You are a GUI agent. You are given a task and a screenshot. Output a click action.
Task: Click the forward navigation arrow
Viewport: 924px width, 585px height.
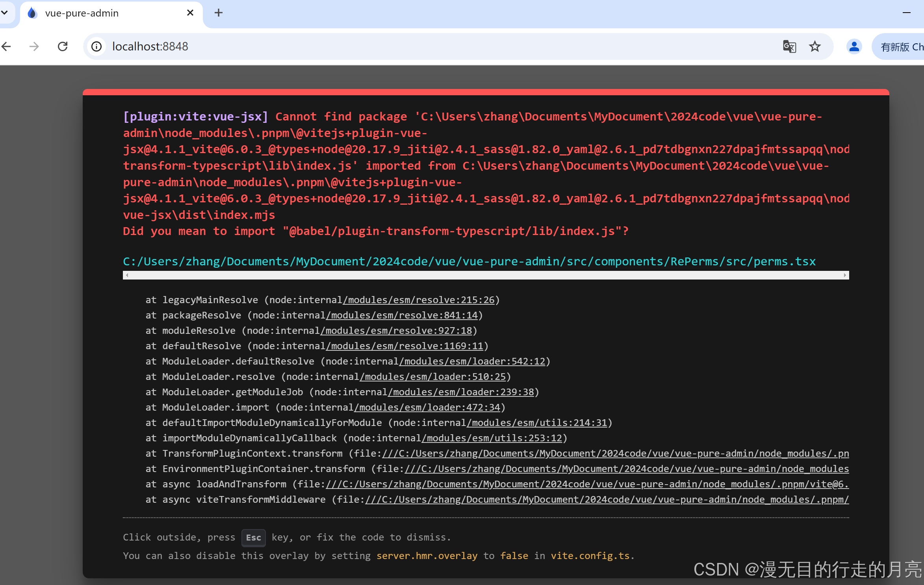coord(34,46)
